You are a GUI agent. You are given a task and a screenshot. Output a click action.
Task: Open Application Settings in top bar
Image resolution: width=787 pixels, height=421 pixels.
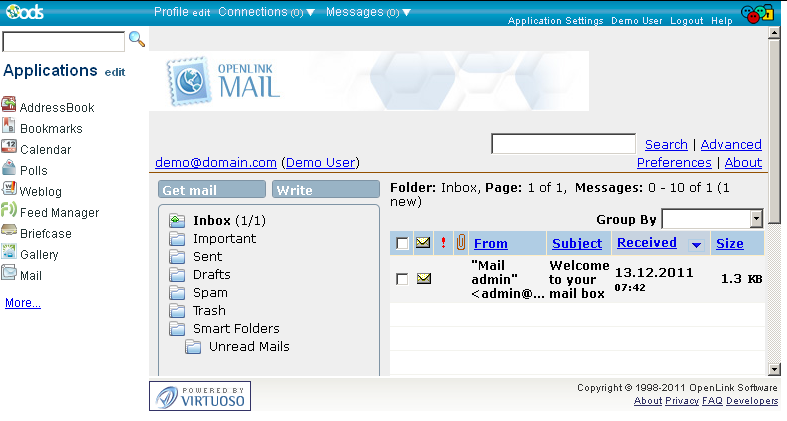(555, 21)
